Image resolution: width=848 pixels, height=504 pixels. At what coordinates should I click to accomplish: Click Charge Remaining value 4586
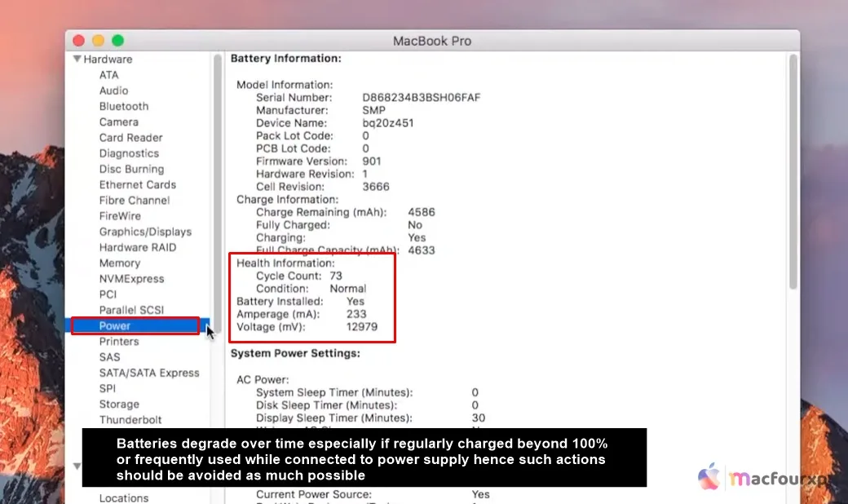pyautogui.click(x=422, y=212)
